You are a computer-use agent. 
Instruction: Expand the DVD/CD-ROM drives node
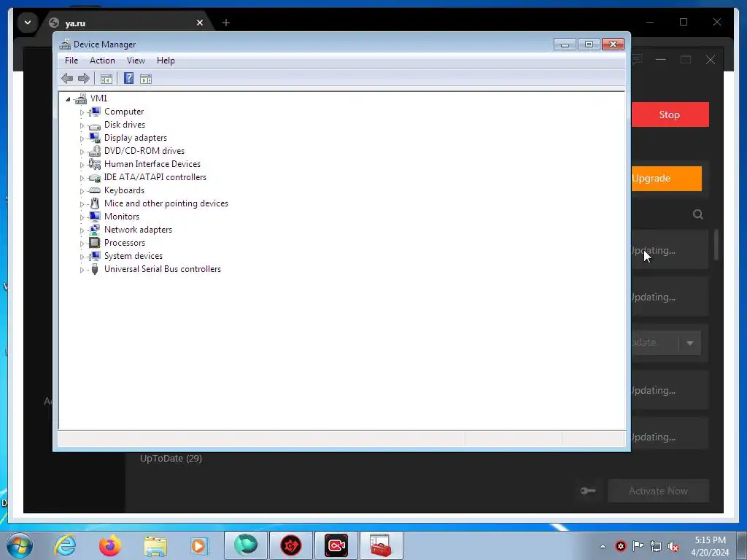82,152
